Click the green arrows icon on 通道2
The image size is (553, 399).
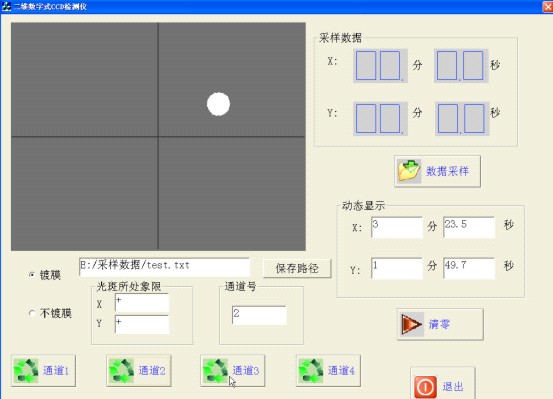pyautogui.click(x=121, y=371)
